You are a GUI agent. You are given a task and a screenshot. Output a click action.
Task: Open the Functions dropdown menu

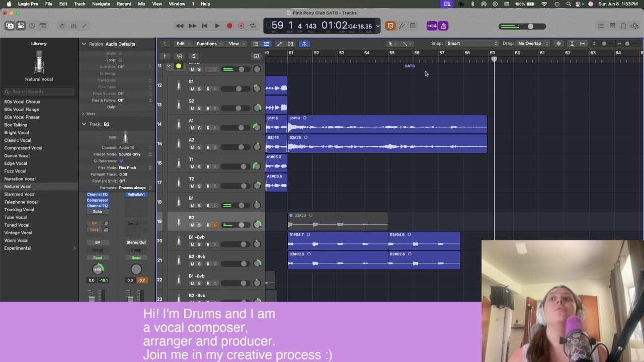[x=209, y=44]
